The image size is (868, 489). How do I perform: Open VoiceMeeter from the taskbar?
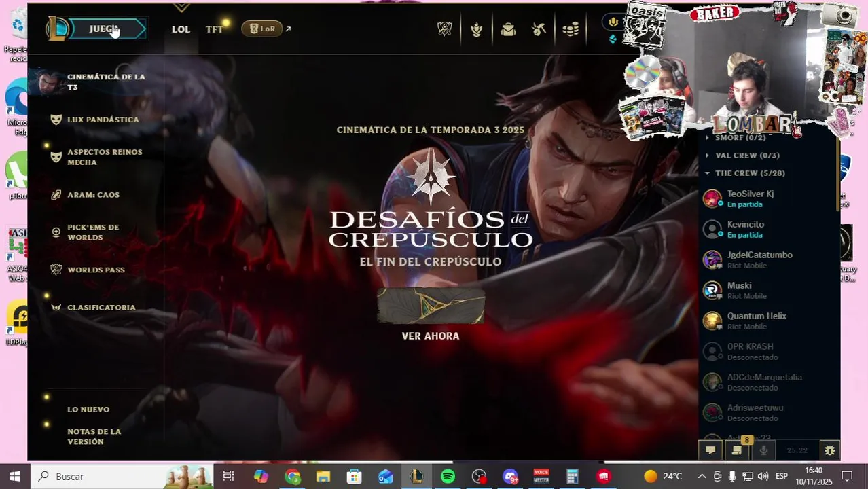click(x=541, y=476)
